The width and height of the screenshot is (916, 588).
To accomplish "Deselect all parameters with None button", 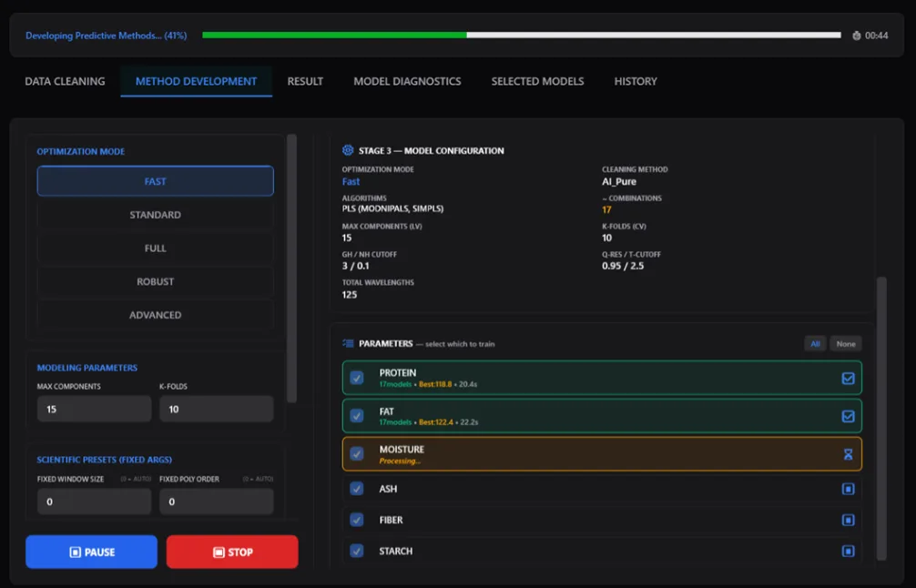I will coord(845,344).
